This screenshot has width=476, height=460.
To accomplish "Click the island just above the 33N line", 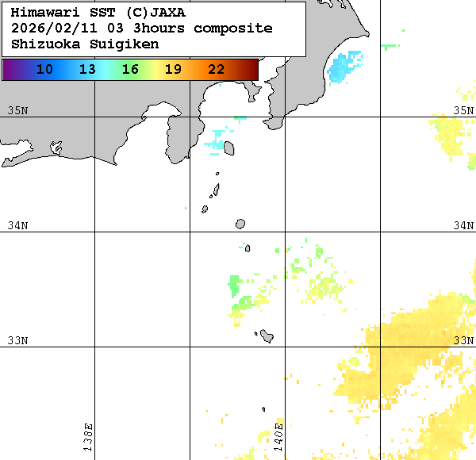I will click(267, 337).
